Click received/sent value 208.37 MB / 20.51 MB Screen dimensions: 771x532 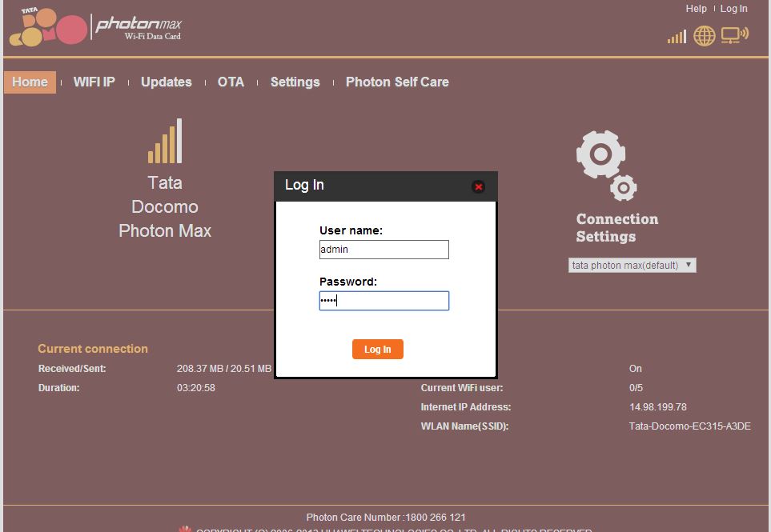223,369
